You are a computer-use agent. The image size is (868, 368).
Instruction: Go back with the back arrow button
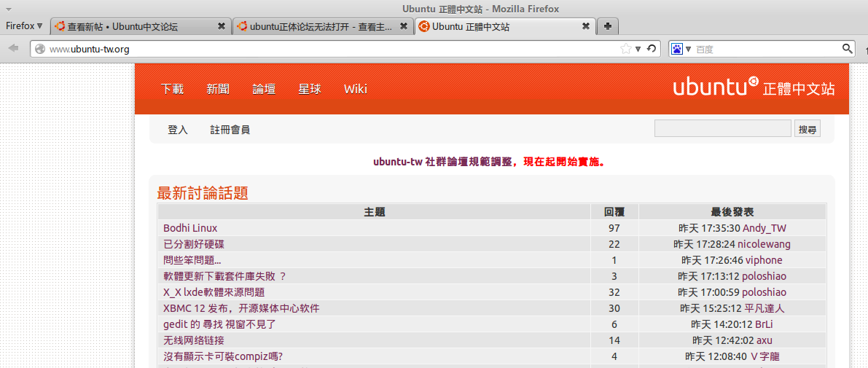pyautogui.click(x=15, y=49)
